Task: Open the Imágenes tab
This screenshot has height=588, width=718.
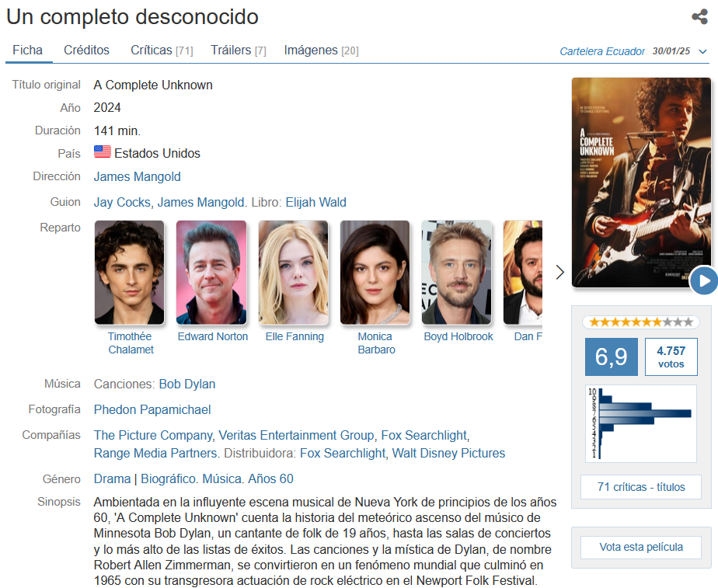Action: [321, 50]
